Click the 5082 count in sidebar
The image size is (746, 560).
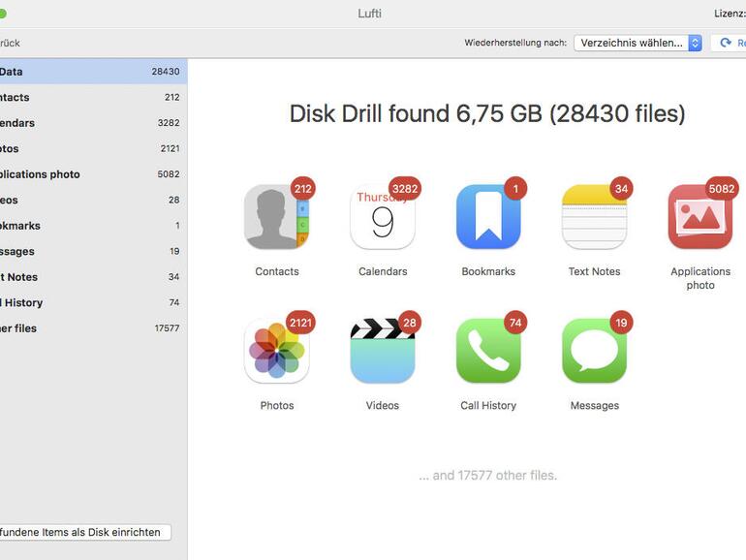[169, 174]
